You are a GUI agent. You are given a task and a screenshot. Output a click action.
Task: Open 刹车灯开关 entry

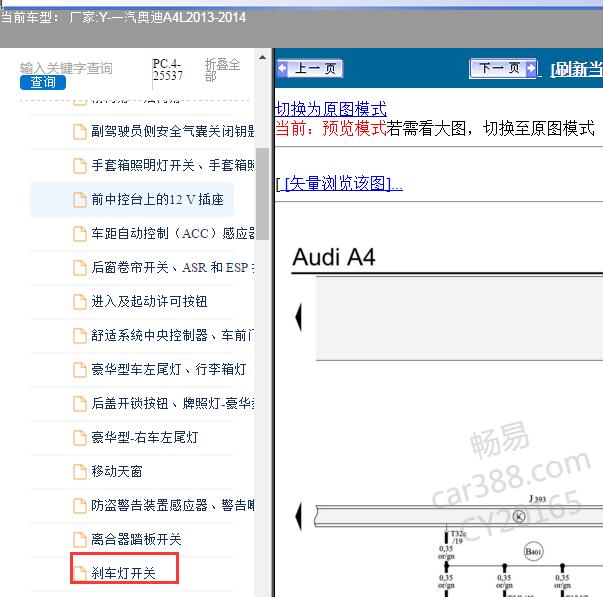[123, 573]
